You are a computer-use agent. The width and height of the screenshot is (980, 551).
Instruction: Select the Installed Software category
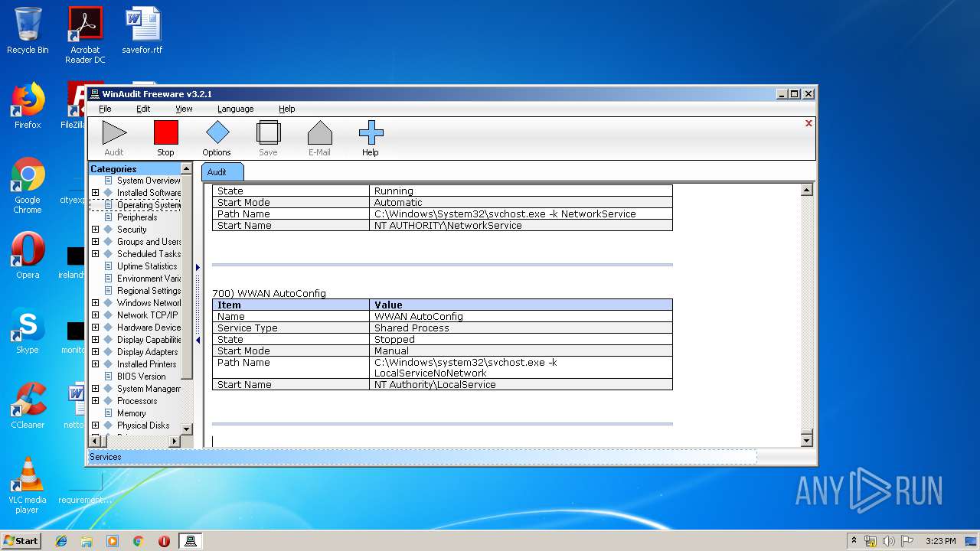149,193
